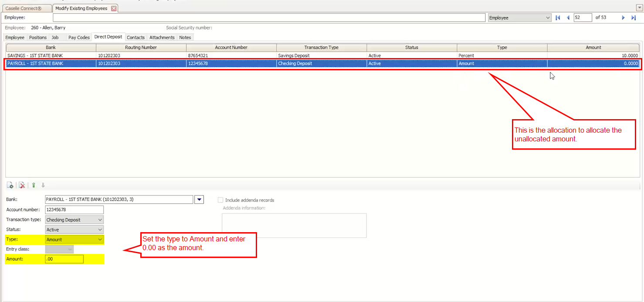Expand the highlighted Type dropdown
The height and width of the screenshot is (302, 644).
[x=100, y=239]
